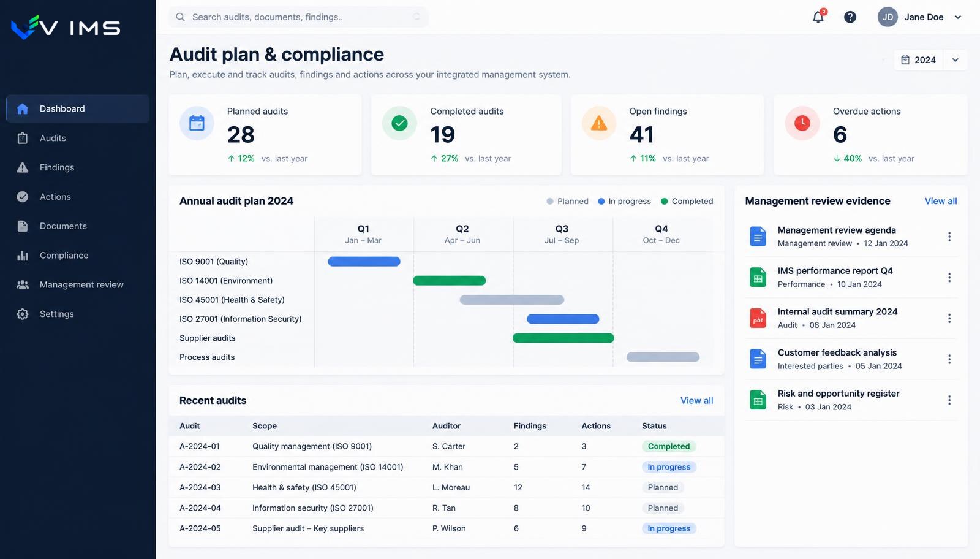Click the Management review people icon

point(23,284)
